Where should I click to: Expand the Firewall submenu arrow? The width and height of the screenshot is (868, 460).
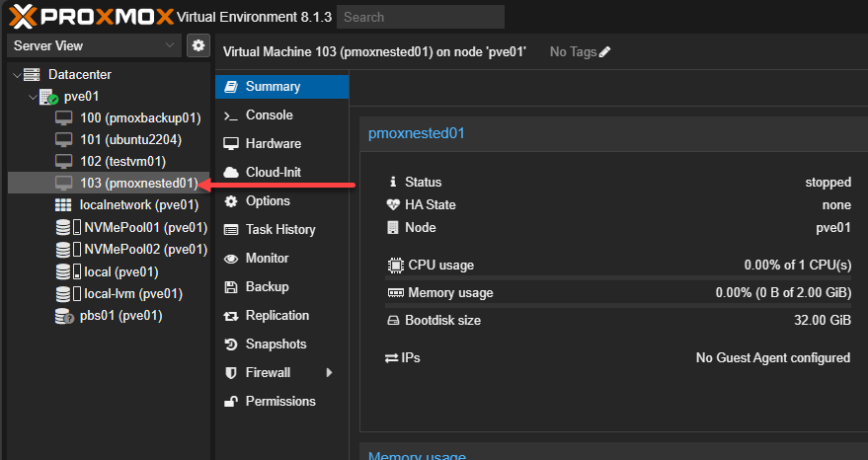[x=329, y=373]
